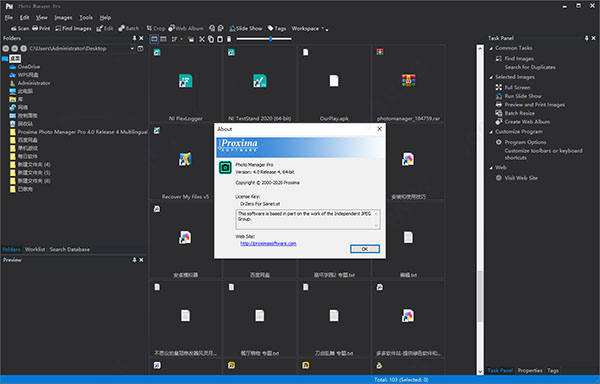Select OneDrive in the folder tree
The image size is (600, 384).
point(29,67)
